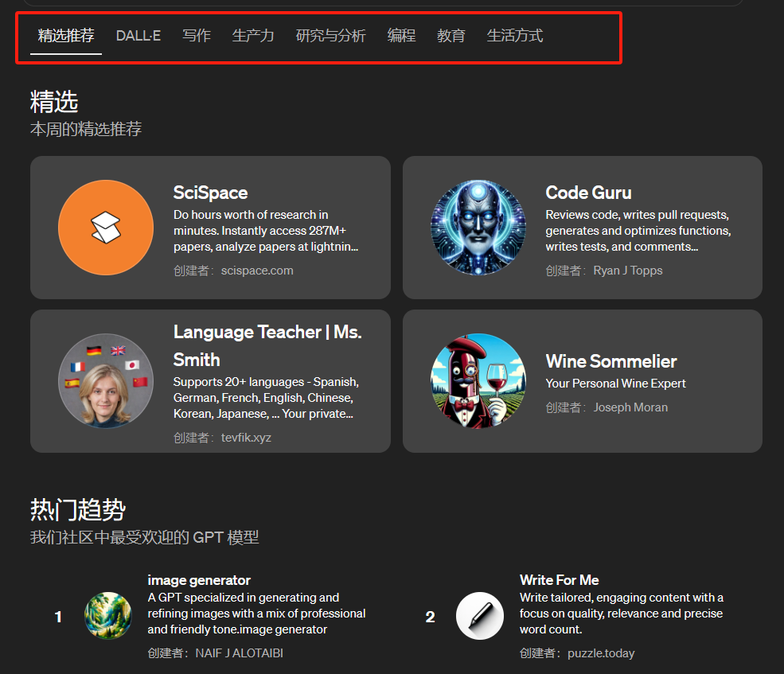Select the Language Teacher portrait avatar

(x=106, y=381)
